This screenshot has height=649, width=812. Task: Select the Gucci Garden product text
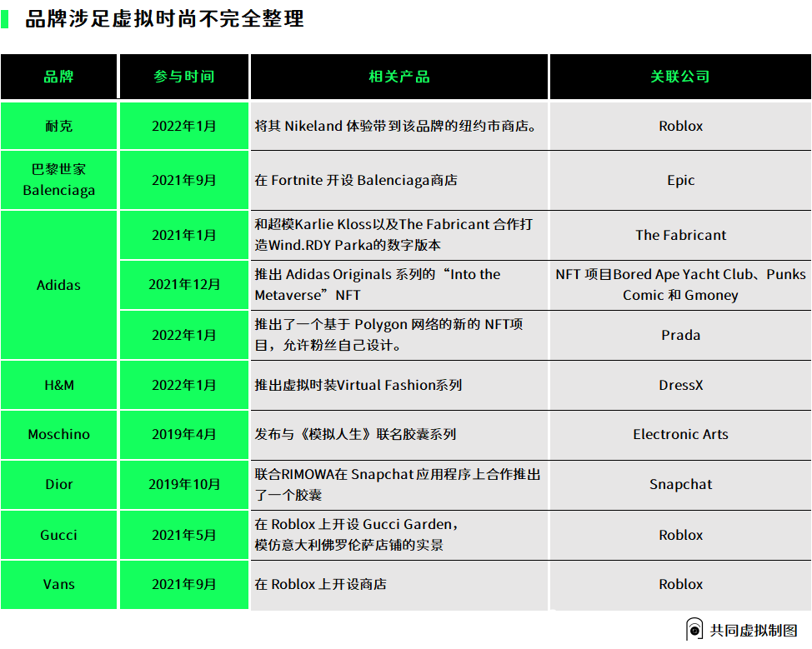point(356,535)
